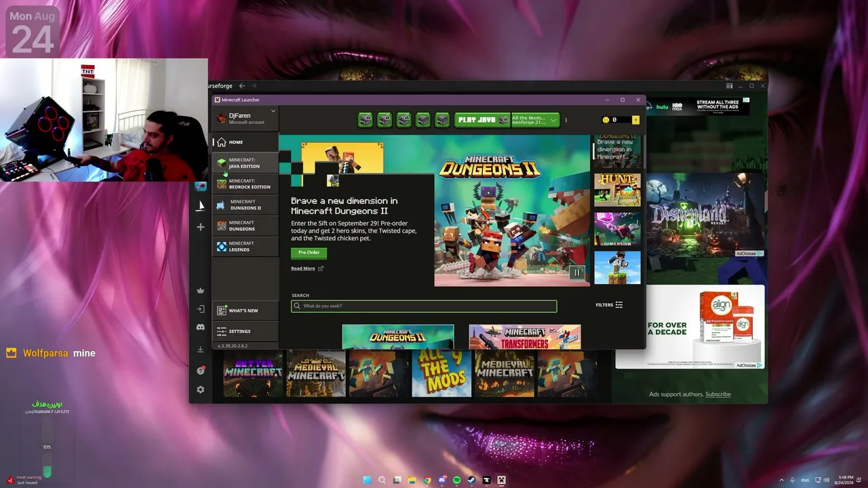The image size is (868, 488).
Task: Click the second quick-play installation icon
Action: click(x=384, y=120)
